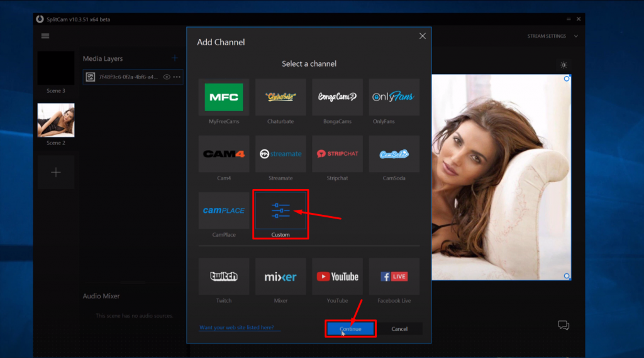Select the Facebook Live channel tile
644x358 pixels.
[394, 276]
